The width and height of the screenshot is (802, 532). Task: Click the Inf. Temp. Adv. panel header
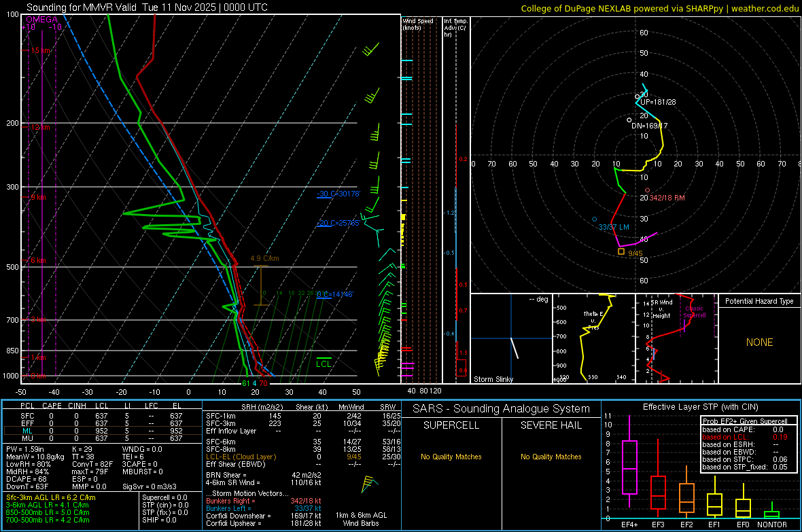(455, 28)
